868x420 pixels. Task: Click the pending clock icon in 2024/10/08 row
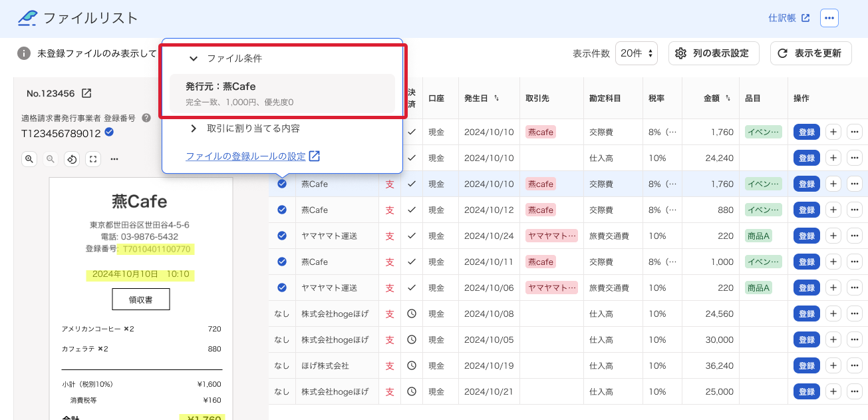pyautogui.click(x=412, y=314)
